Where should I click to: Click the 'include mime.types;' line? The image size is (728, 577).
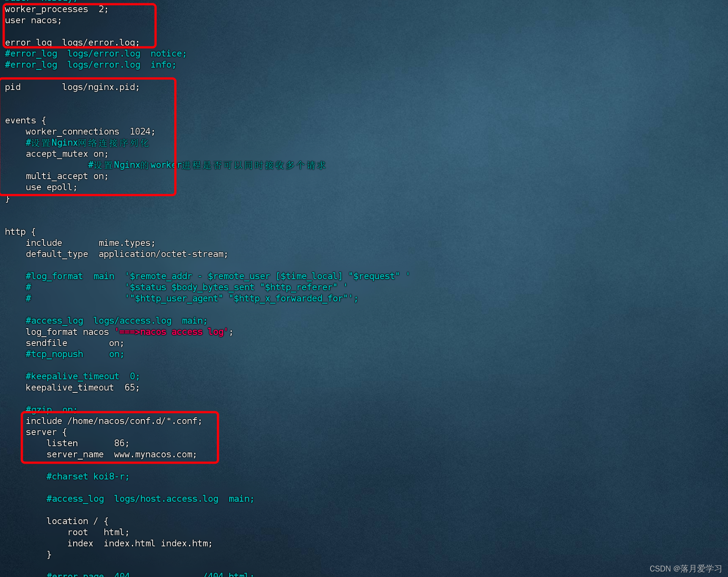[x=90, y=243]
